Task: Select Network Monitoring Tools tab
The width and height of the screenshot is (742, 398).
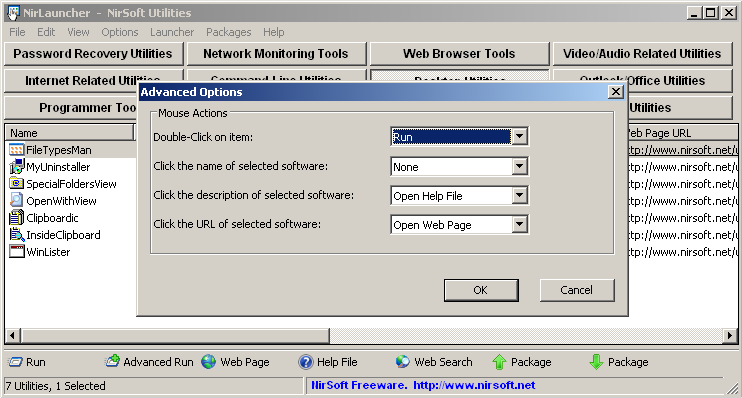Action: point(276,54)
